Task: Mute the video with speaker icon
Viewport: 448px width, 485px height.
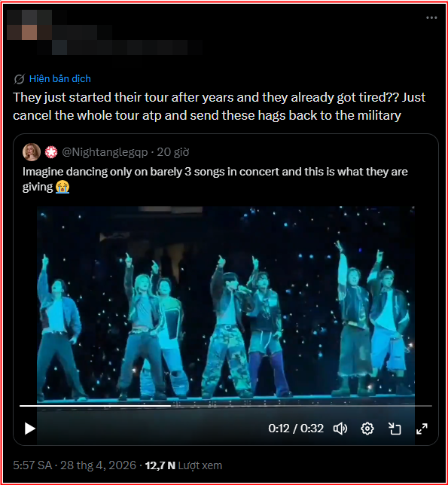Action: 340,429
